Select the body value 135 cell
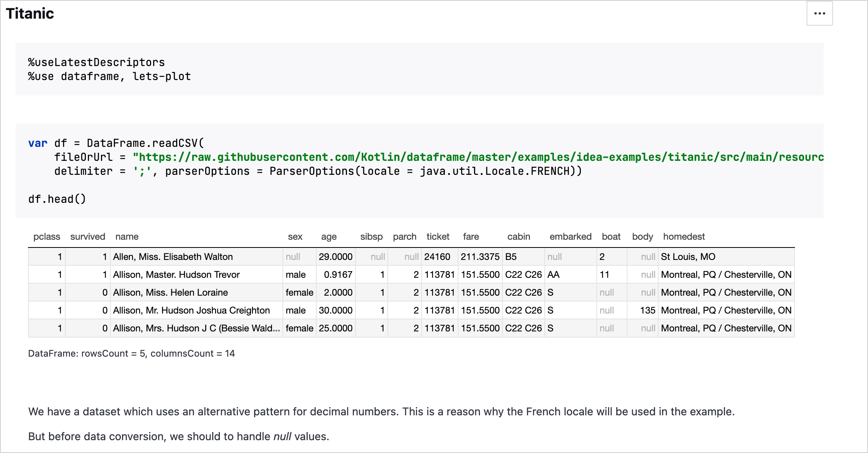Viewport: 868px width, 453px height. tap(647, 310)
